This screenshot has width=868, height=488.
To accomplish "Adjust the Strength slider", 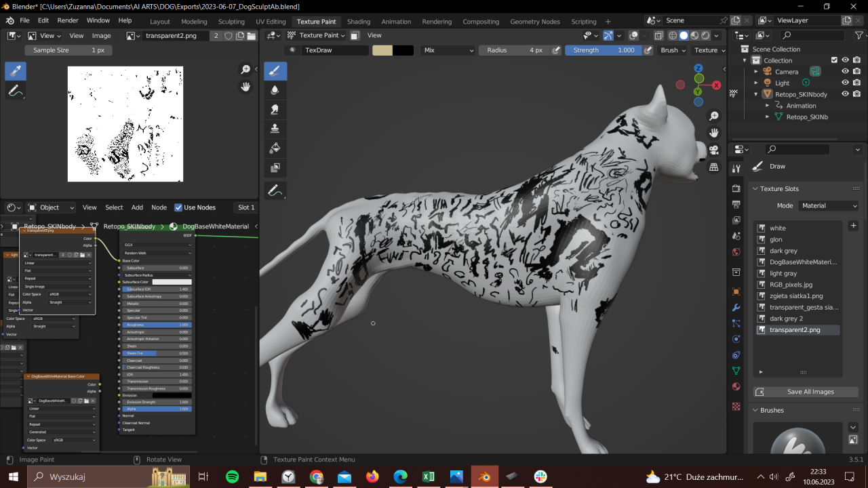I will 603,50.
